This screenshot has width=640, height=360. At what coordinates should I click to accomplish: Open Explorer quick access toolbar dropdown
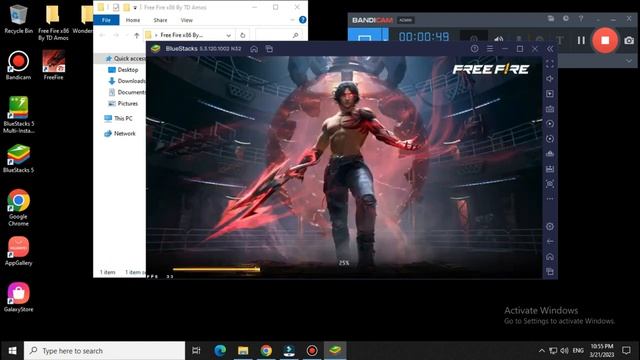point(135,7)
